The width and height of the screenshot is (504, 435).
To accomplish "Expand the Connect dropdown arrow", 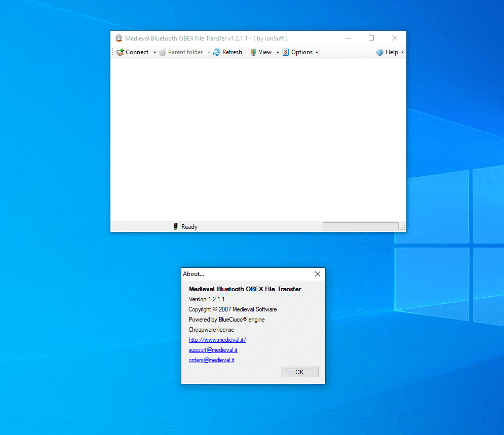I will (x=154, y=53).
